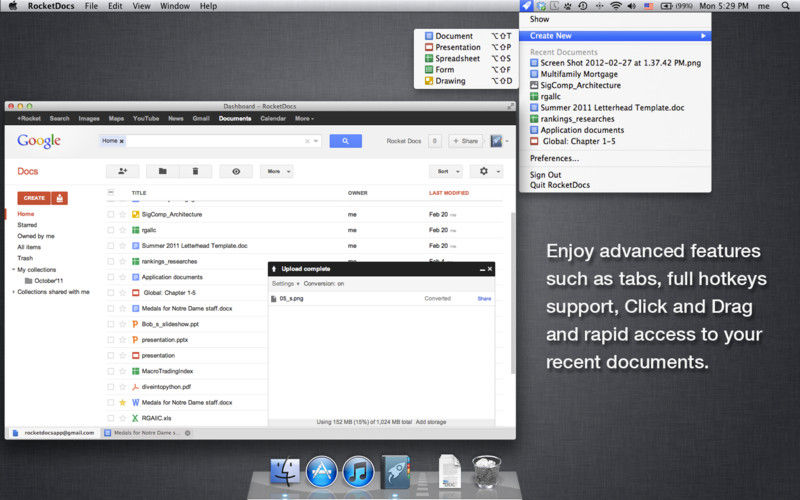800x500 pixels.
Task: Star the Application documents file
Action: (x=122, y=277)
